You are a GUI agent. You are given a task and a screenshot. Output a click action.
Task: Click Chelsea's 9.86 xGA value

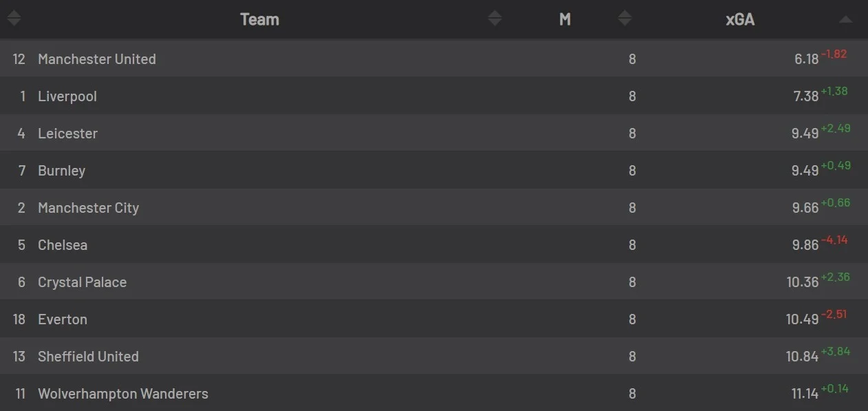[x=805, y=246]
